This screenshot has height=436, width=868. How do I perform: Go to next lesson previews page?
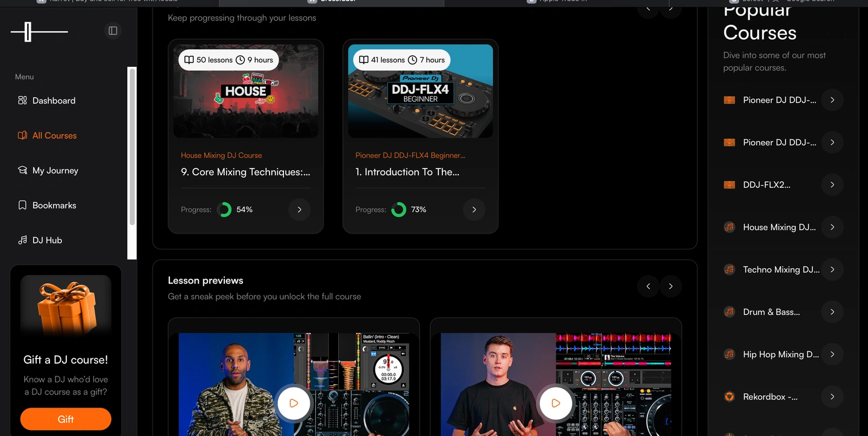coord(670,287)
